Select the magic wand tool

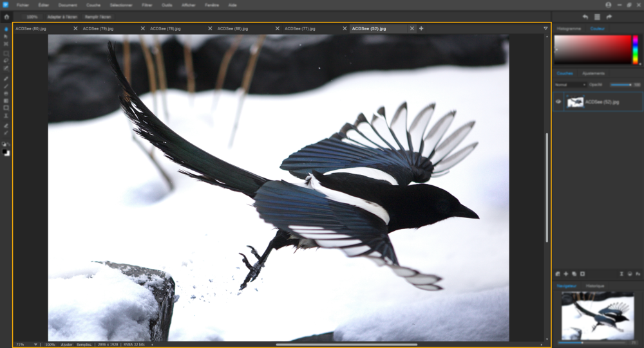coord(6,68)
